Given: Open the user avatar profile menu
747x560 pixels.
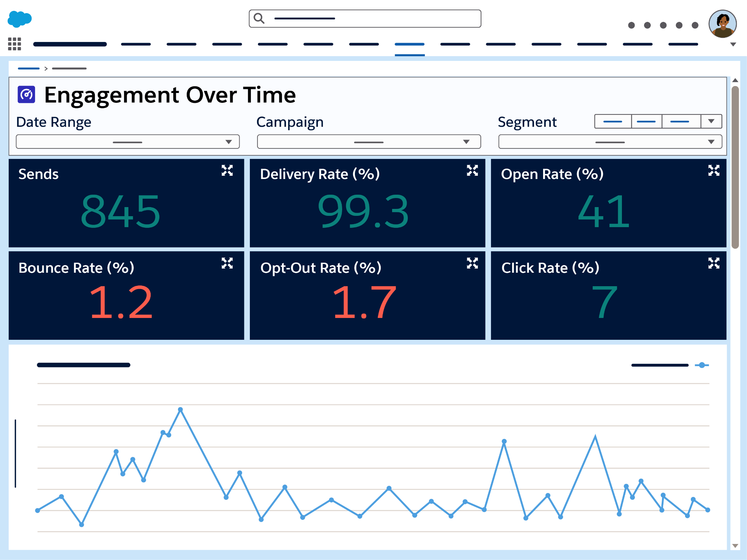Looking at the screenshot, I should (x=723, y=24).
